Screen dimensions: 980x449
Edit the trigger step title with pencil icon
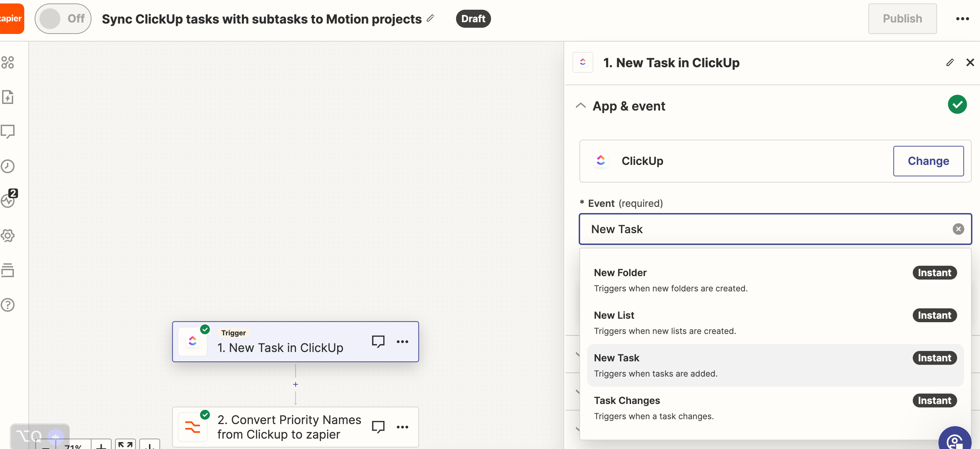pos(950,62)
